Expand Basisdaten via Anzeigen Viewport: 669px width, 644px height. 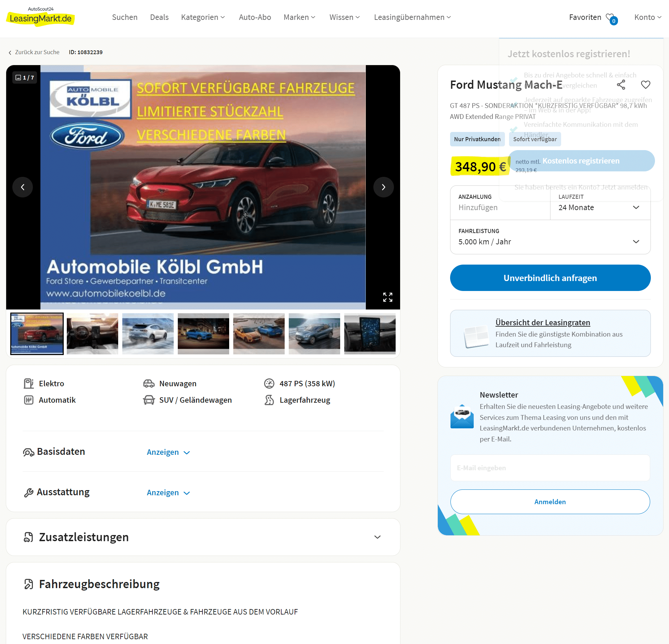point(168,452)
